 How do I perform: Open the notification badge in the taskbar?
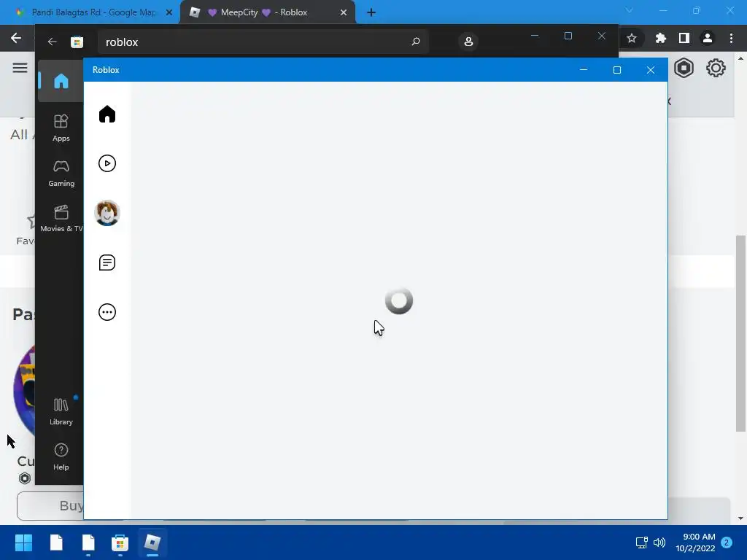coord(727,542)
